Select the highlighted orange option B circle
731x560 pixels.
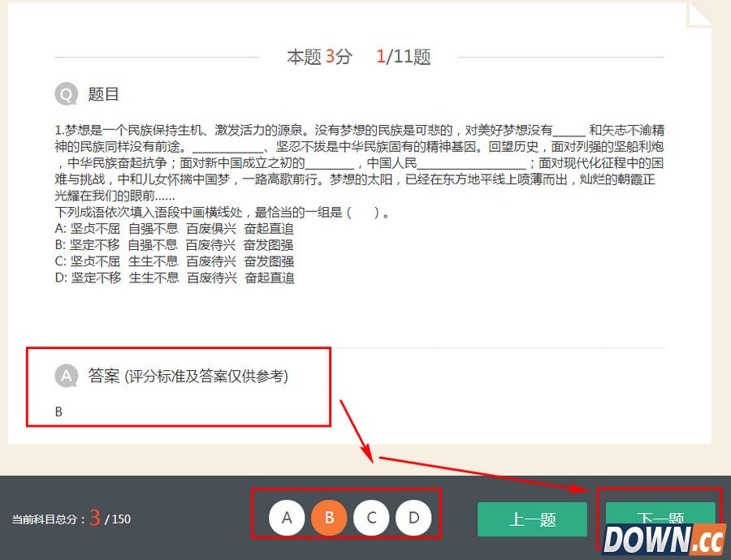(329, 516)
